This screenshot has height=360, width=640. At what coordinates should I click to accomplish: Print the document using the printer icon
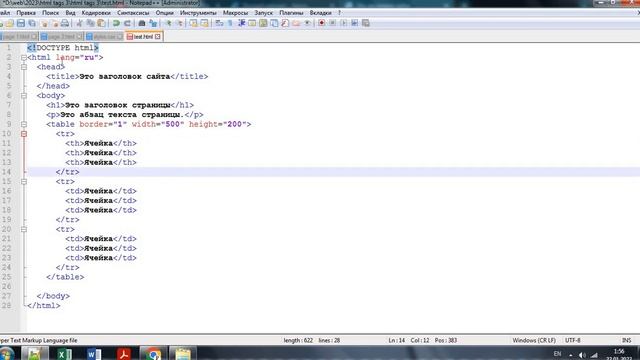tap(65, 23)
